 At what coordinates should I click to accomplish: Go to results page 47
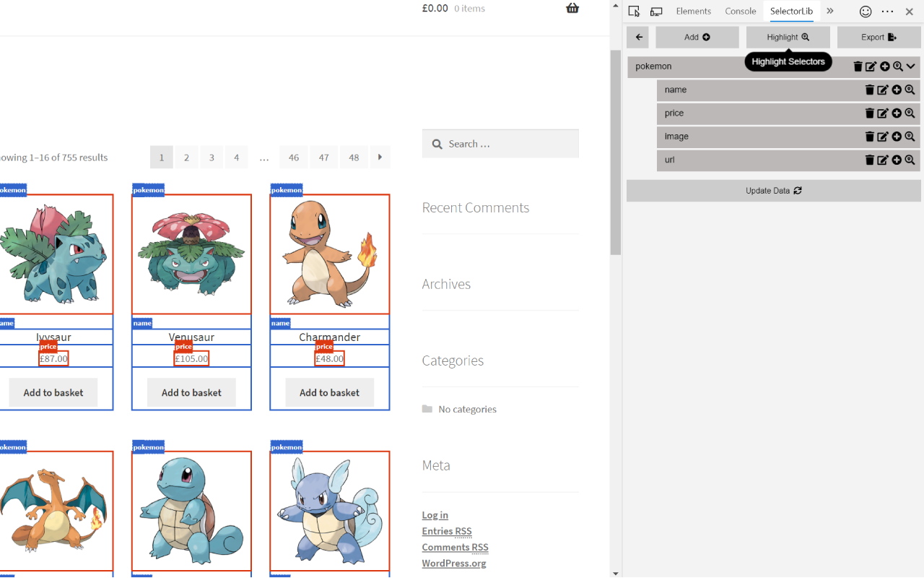tap(324, 158)
